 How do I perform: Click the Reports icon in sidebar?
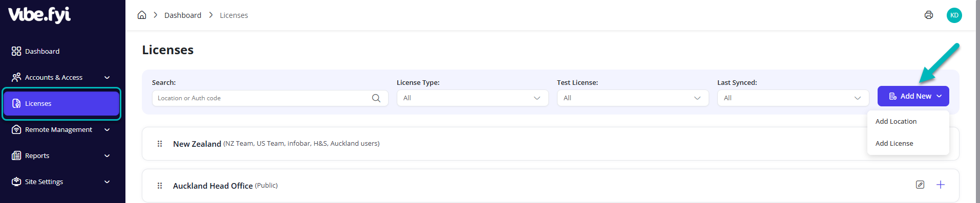click(x=16, y=155)
